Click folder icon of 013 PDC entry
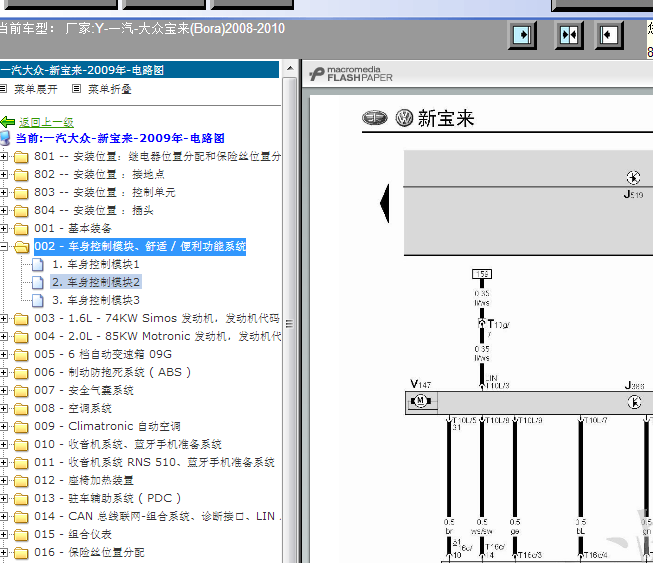Viewport: 653px width, 563px height. 21,498
